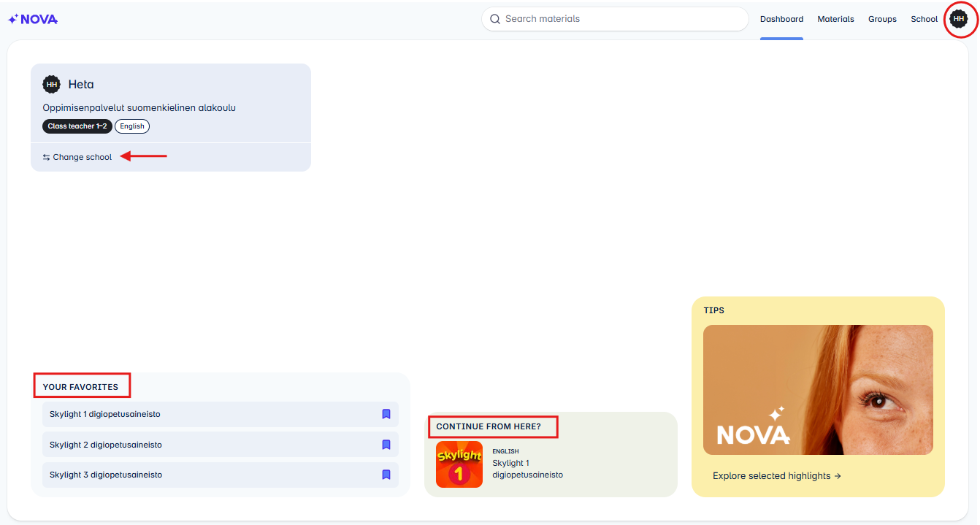Click Heta's avatar in the profile card
980x525 pixels.
coord(51,84)
